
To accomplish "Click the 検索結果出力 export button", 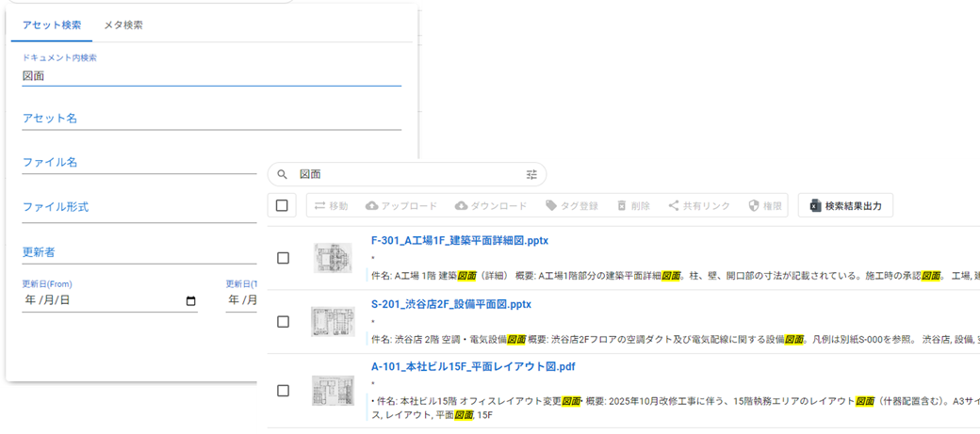I will [x=844, y=205].
